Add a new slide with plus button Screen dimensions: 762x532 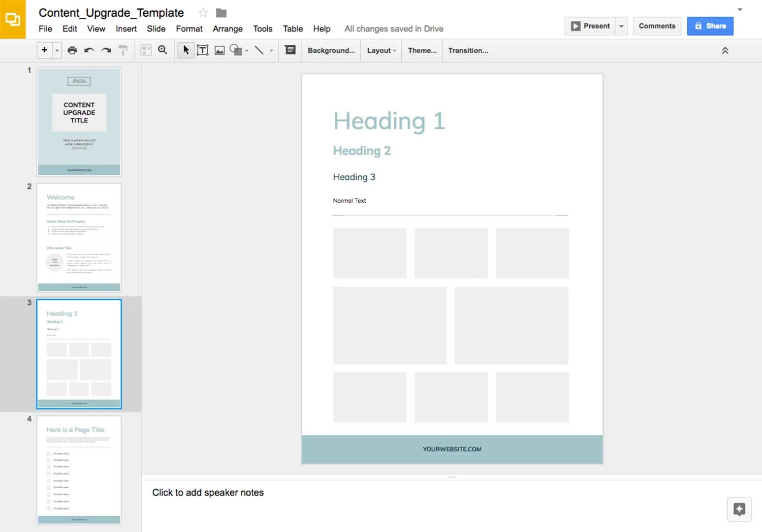point(45,50)
